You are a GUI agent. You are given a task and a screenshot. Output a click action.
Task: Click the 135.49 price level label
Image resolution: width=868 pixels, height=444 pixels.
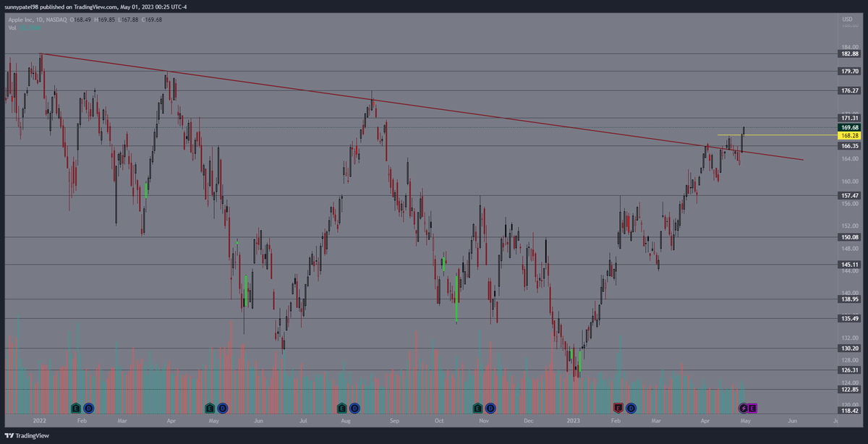[x=849, y=318]
